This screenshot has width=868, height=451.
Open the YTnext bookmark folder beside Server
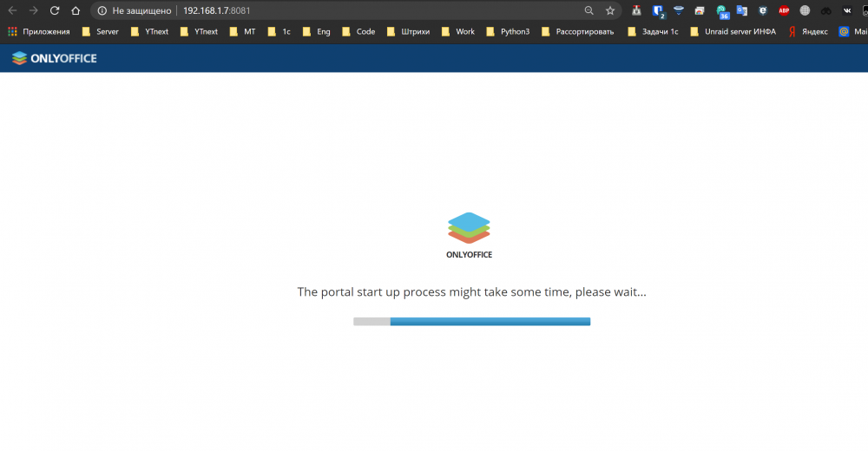pyautogui.click(x=149, y=31)
